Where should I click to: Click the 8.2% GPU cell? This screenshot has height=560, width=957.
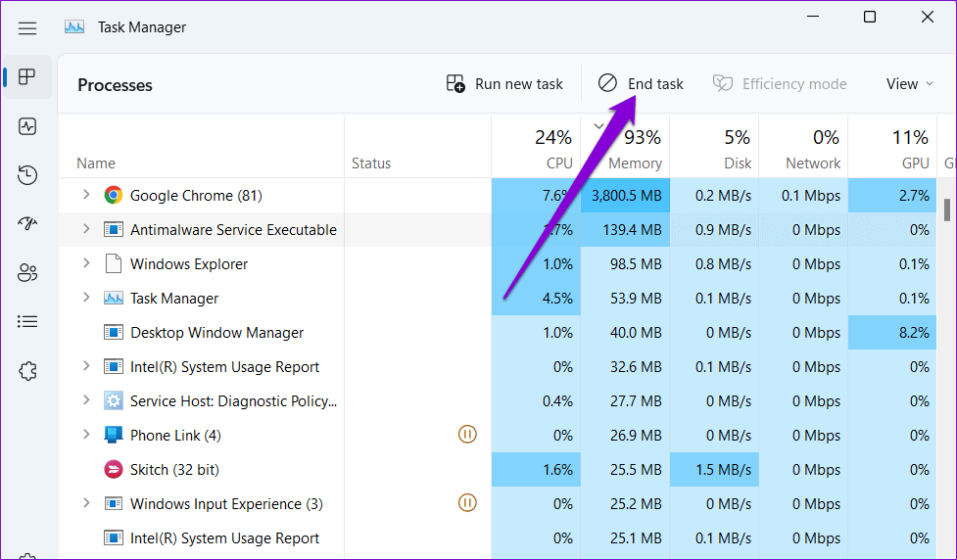pyautogui.click(x=892, y=333)
